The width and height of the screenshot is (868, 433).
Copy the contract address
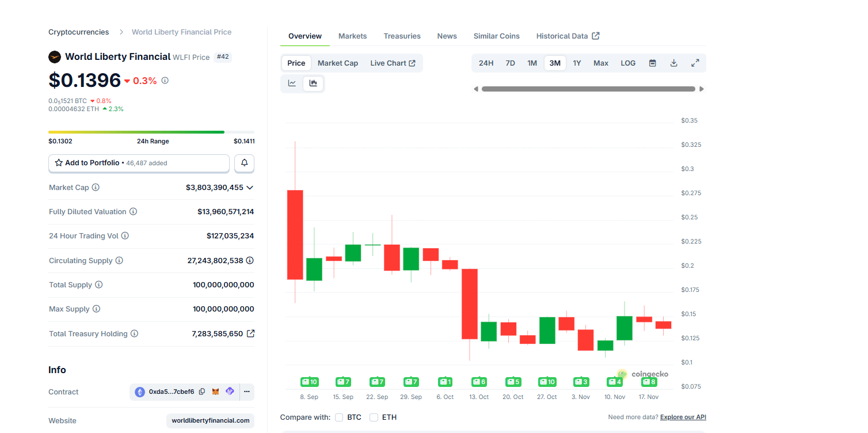(x=202, y=392)
